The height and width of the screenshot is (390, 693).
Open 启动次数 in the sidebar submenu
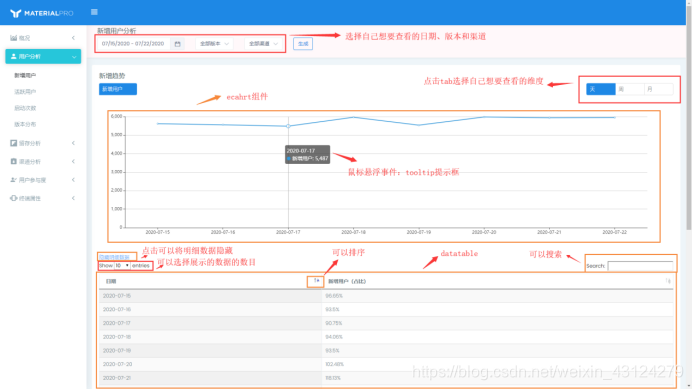click(25, 108)
